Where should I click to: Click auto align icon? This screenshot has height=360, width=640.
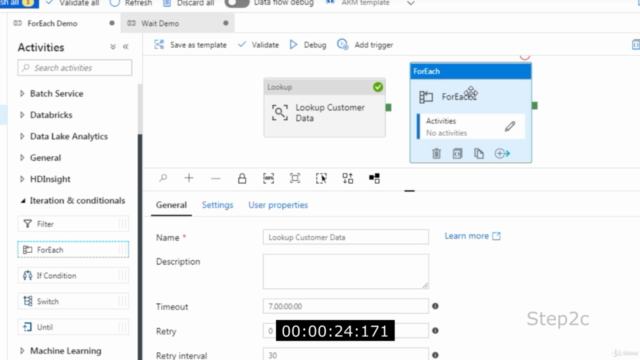(348, 178)
